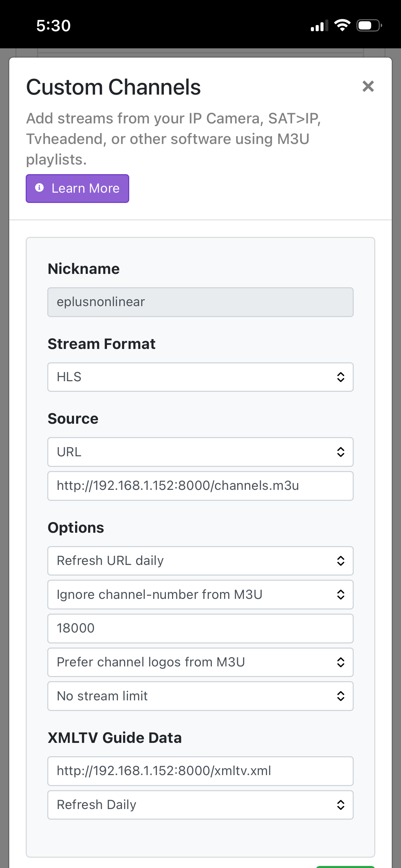
Task: Click the Learn More button
Action: pos(77,189)
